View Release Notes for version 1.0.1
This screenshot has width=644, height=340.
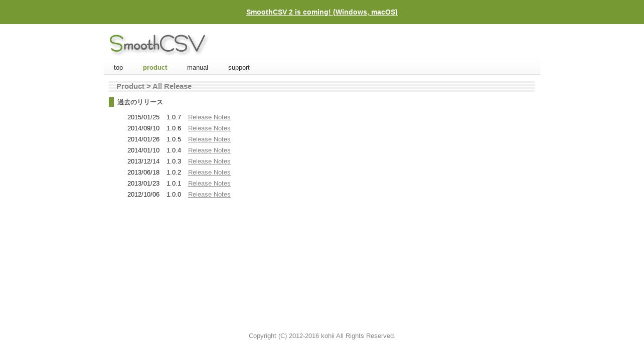[x=209, y=184]
